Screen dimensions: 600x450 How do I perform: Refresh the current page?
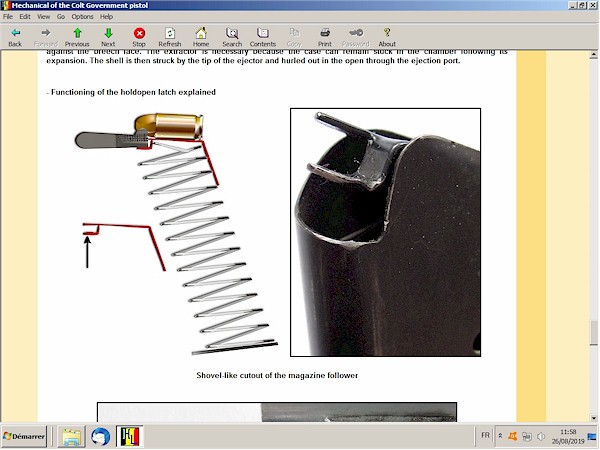[x=170, y=37]
